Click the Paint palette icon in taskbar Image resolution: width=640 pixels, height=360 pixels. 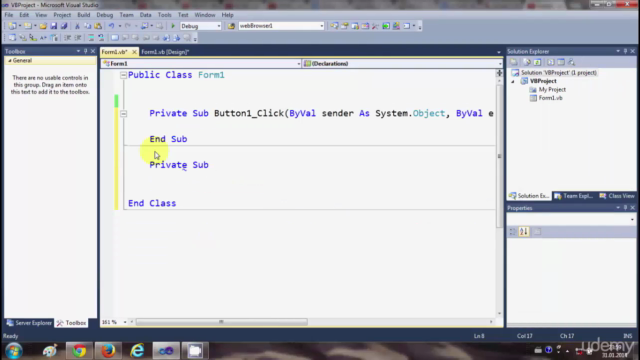pos(50,351)
